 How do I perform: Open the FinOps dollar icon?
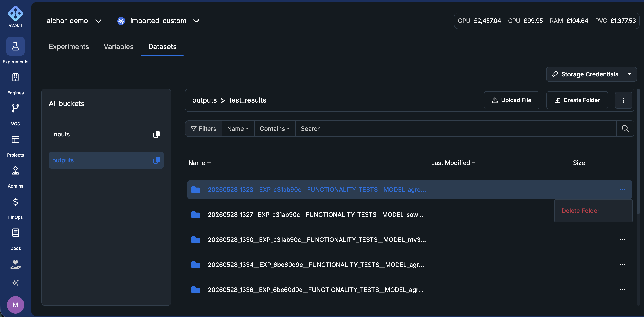(x=16, y=202)
